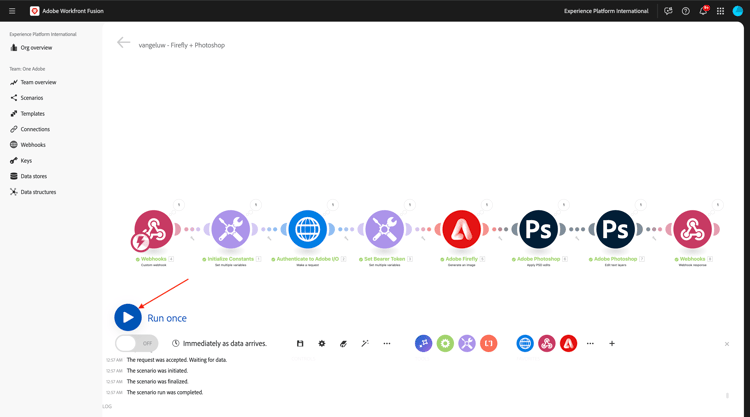Click the instant trigger lightning badge
750x417 pixels.
pos(141,242)
